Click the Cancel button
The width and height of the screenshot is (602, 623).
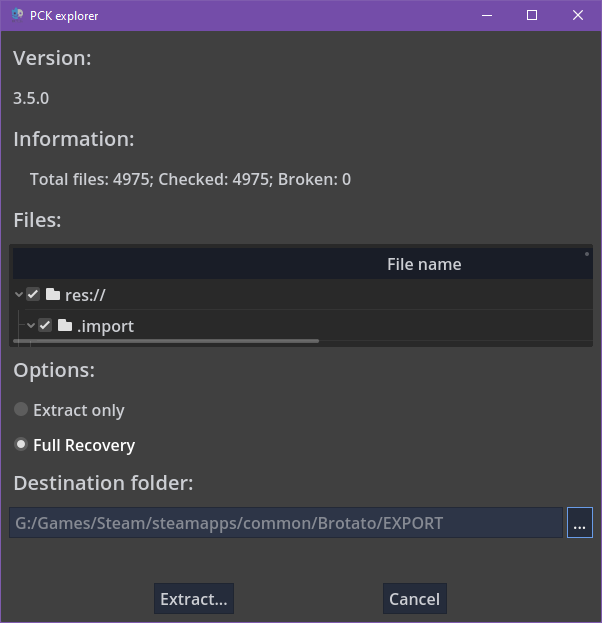tap(414, 599)
